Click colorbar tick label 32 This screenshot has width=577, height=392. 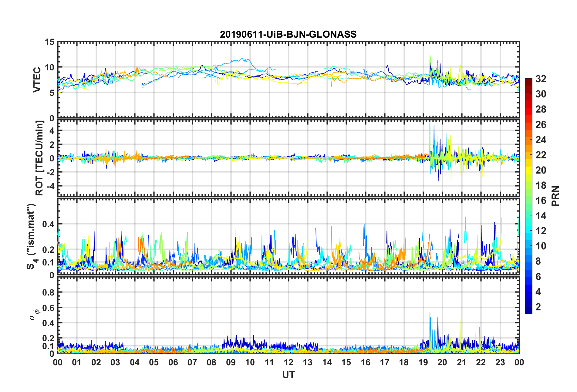[541, 79]
